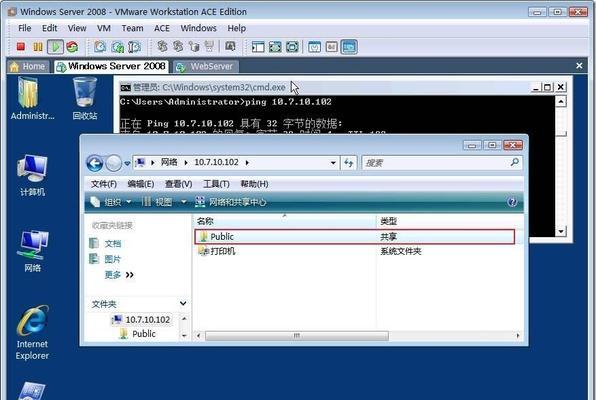This screenshot has width=596, height=400.
Task: Open the VMware Windows menu
Action: click(198, 28)
